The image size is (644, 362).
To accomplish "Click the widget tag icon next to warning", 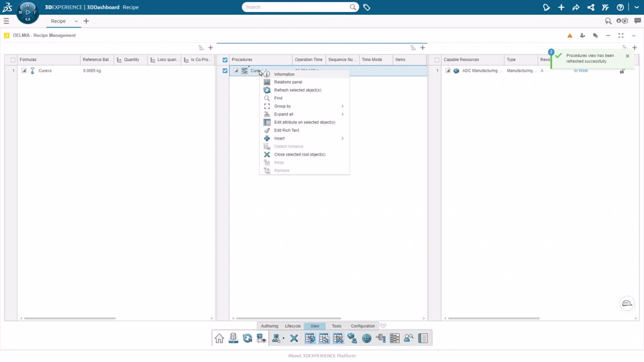I will click(595, 36).
